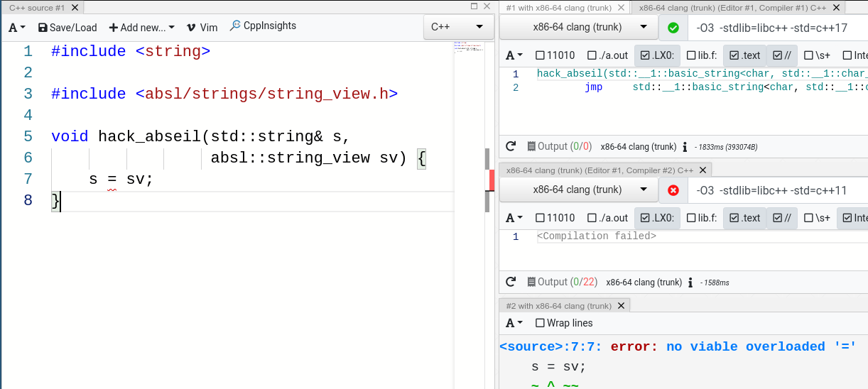This screenshot has width=868, height=389.
Task: Click the -std=c++11 compiler options field
Action: 778,190
